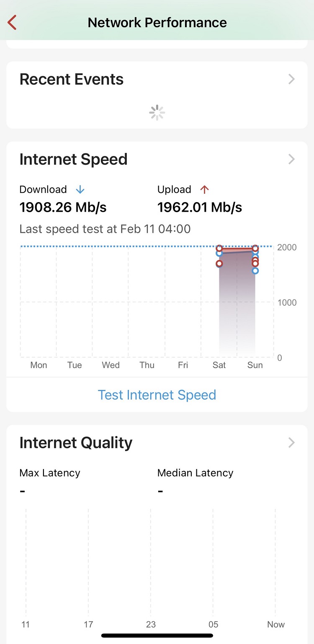Screen dimensions: 314x644
Task: Select the Sun label on speed chart
Action: click(255, 365)
